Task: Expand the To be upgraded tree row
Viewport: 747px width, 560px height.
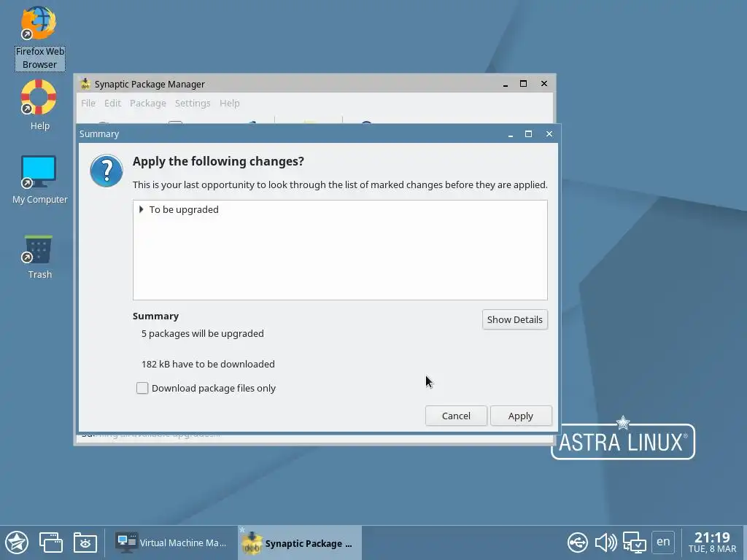Action: 141,209
